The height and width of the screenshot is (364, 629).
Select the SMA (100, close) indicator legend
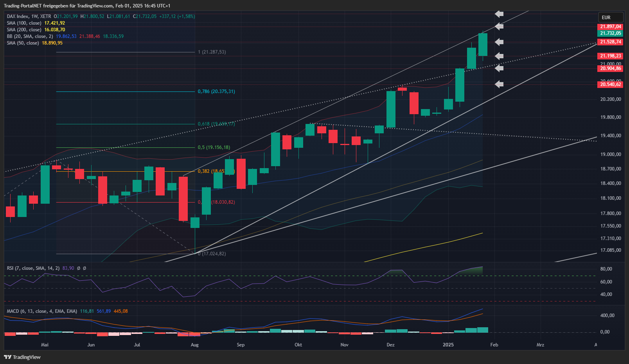(24, 23)
